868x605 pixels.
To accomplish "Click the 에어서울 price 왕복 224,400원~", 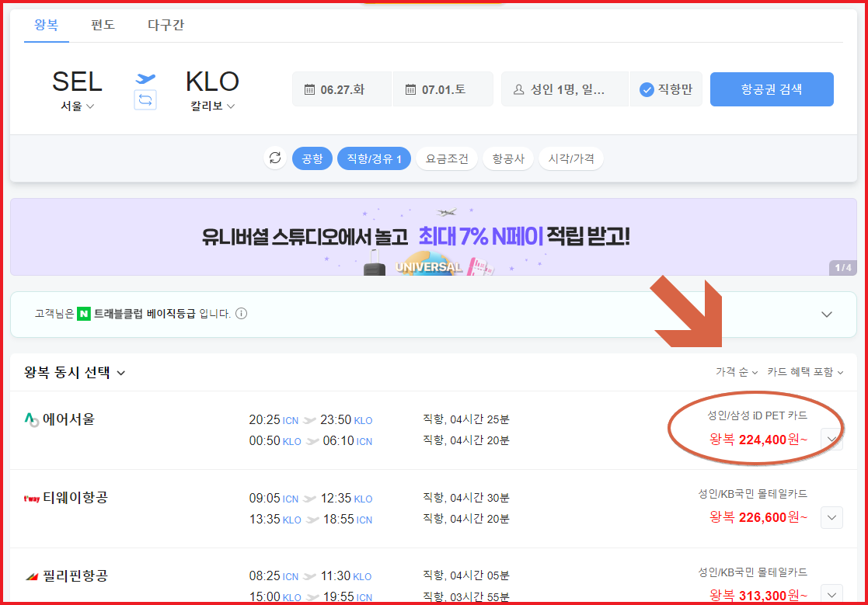I will coord(758,440).
